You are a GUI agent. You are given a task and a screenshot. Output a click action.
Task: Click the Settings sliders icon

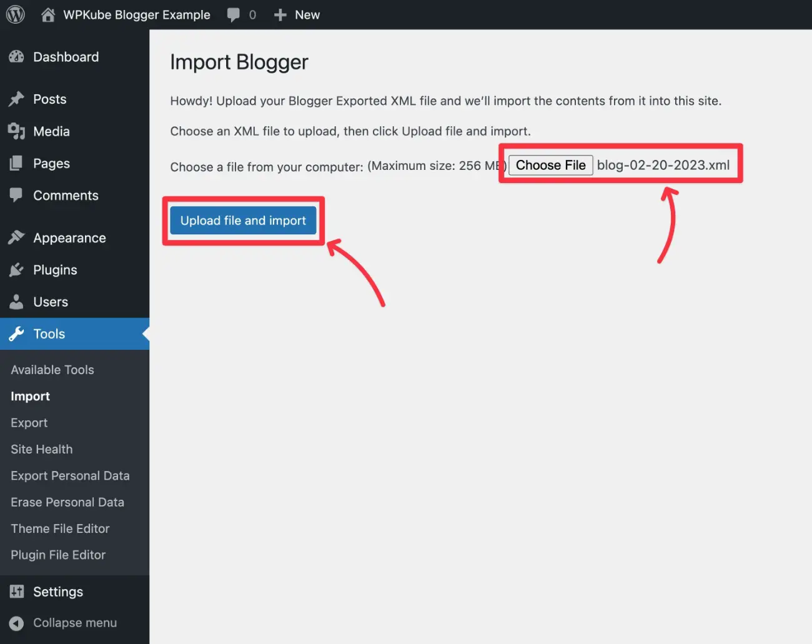pos(16,592)
